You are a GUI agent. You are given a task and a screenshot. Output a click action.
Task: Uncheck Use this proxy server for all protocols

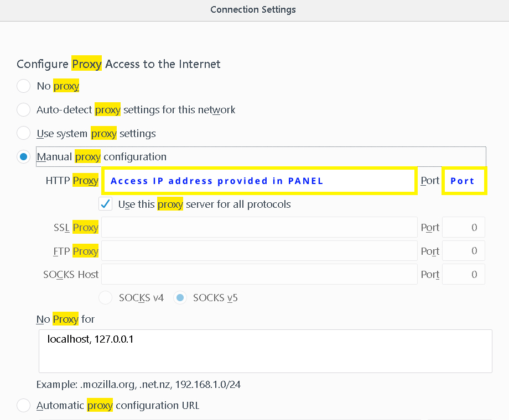[x=106, y=204]
